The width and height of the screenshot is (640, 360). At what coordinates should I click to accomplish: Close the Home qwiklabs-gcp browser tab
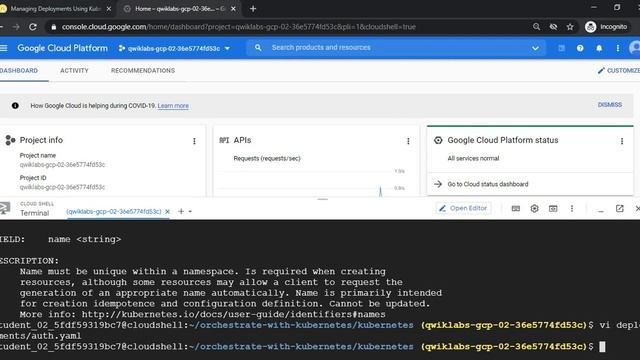(x=233, y=9)
